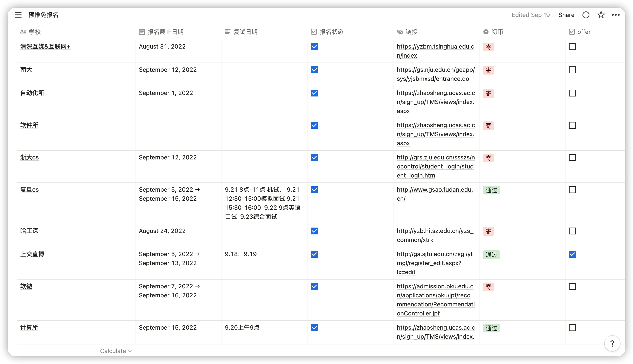
Task: Select the 寄 red tag for 哈工深
Action: click(x=488, y=231)
